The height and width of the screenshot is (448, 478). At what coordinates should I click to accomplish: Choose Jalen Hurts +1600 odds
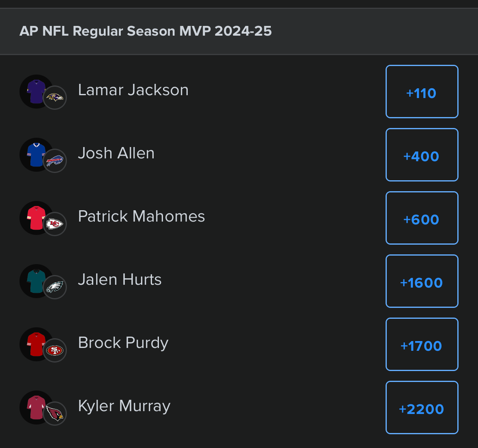click(422, 282)
